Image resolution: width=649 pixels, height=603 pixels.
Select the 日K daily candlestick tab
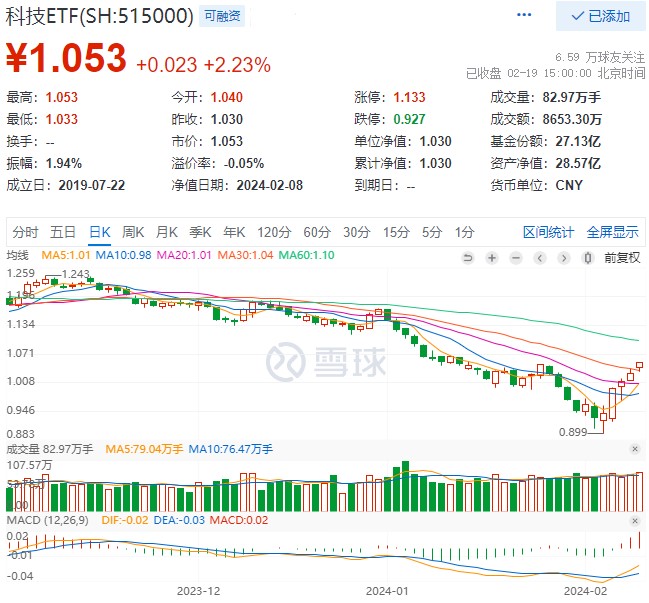(x=100, y=232)
